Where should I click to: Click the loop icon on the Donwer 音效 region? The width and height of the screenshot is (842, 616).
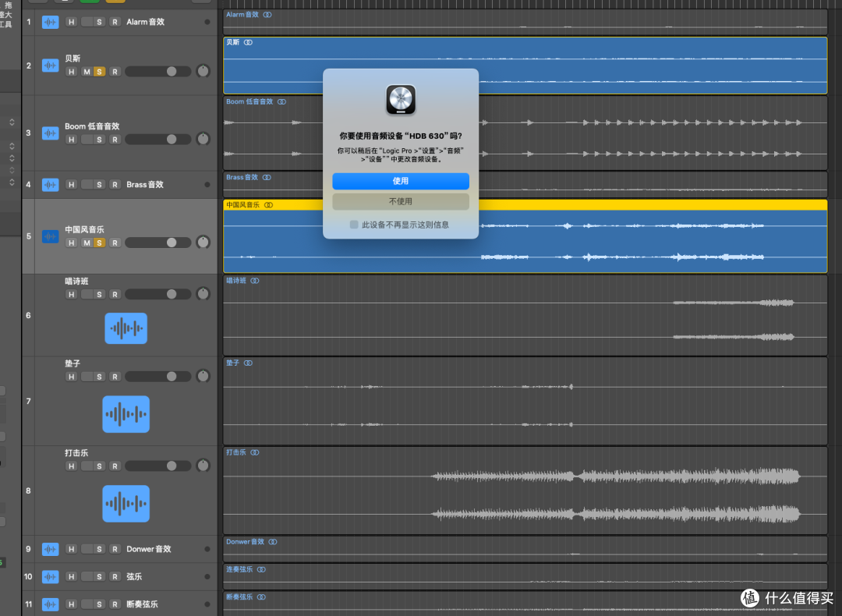(x=273, y=542)
